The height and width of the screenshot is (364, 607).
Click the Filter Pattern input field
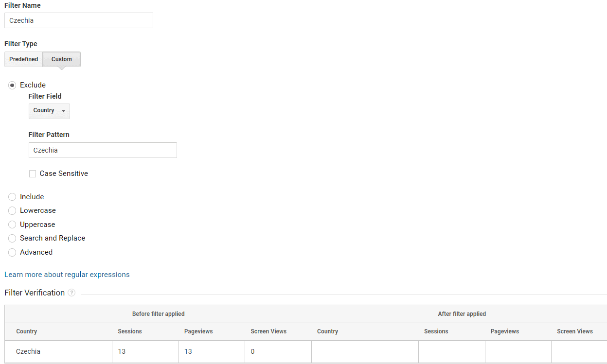[x=103, y=150]
